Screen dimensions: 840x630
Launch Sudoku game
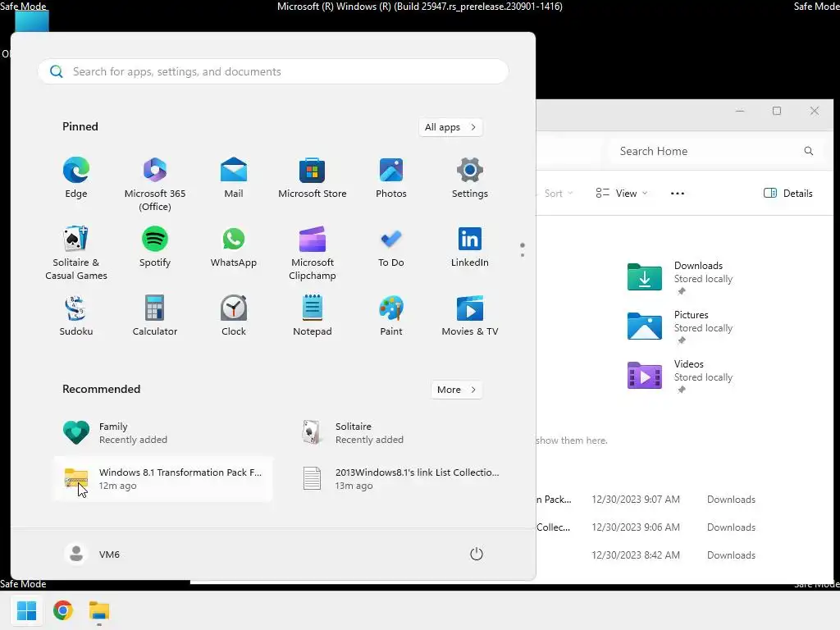point(76,316)
